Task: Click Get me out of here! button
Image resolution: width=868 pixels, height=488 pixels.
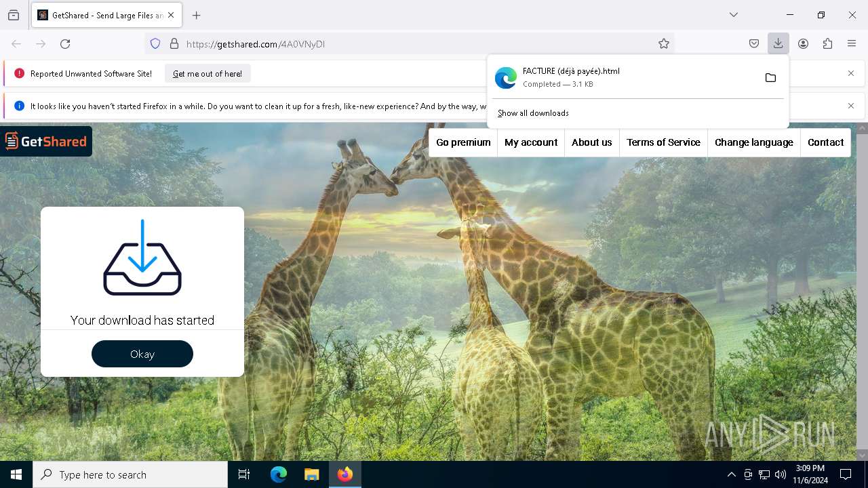Action: coord(208,73)
